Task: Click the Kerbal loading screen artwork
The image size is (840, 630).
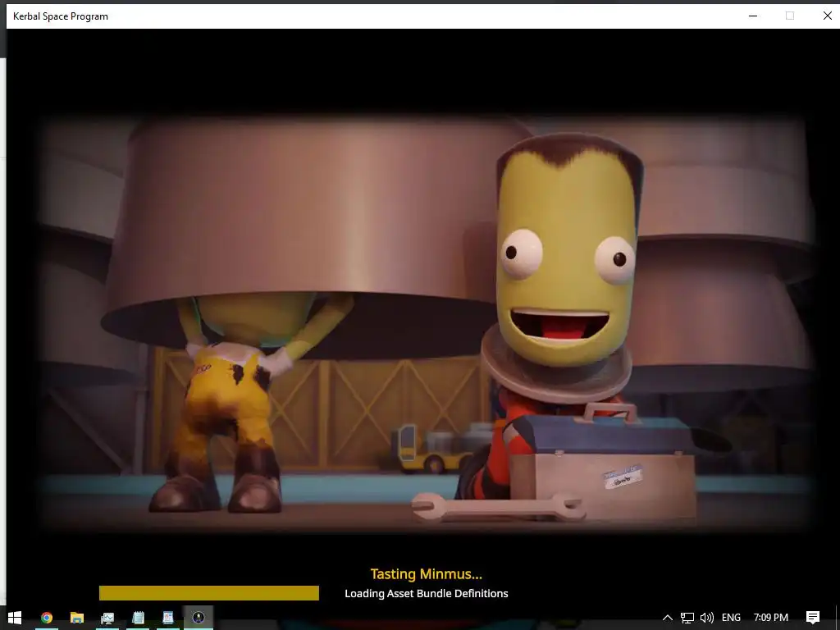Action: (x=427, y=324)
